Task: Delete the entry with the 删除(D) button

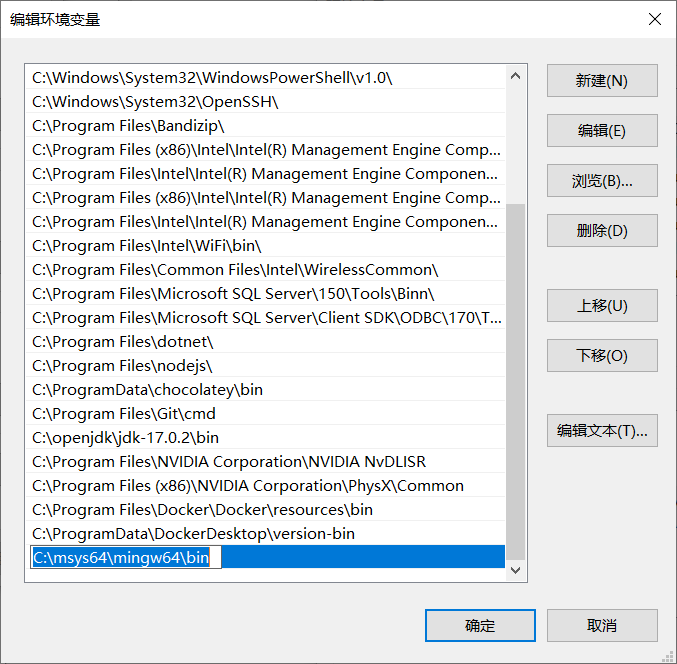Action: pos(602,231)
